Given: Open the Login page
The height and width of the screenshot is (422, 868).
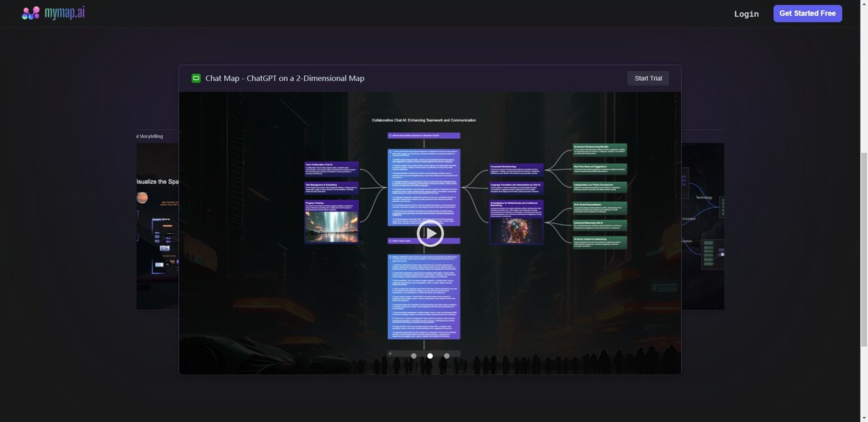Looking at the screenshot, I should coord(746,14).
